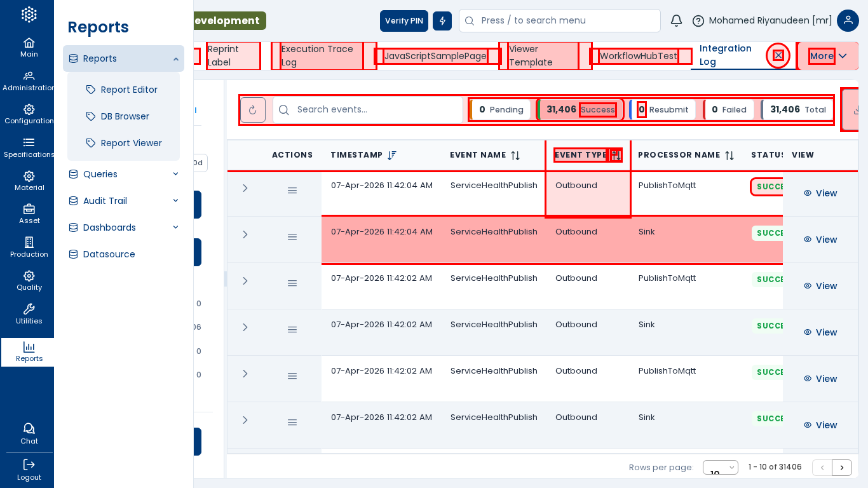The height and width of the screenshot is (488, 868).
Task: Click the Search events input field
Action: click(x=375, y=110)
